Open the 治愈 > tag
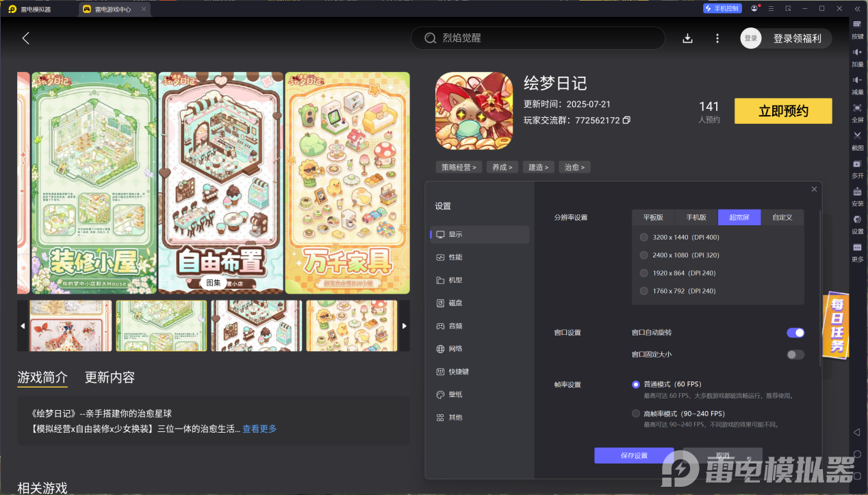868x495 pixels. coord(574,167)
